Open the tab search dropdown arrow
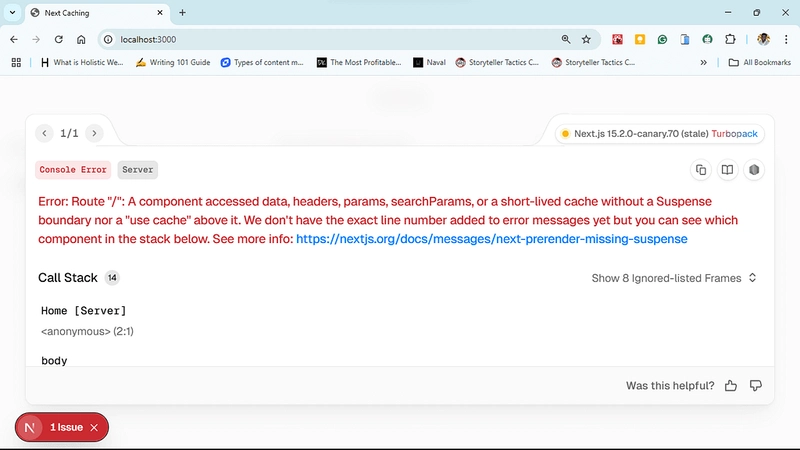The width and height of the screenshot is (800, 450). coord(12,13)
